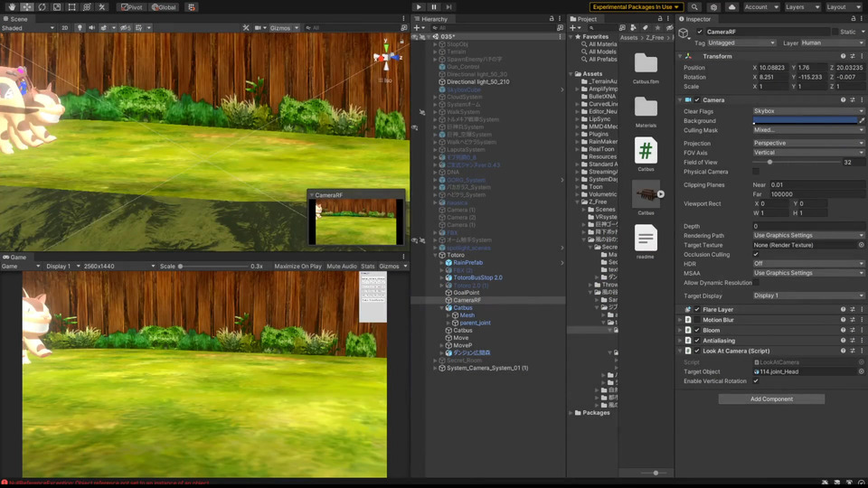Pause the game playback
Image resolution: width=868 pixels, height=488 pixels.
pyautogui.click(x=433, y=7)
